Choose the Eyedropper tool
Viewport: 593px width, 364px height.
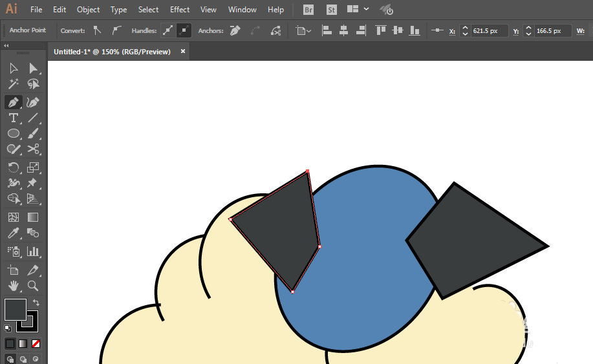click(13, 233)
